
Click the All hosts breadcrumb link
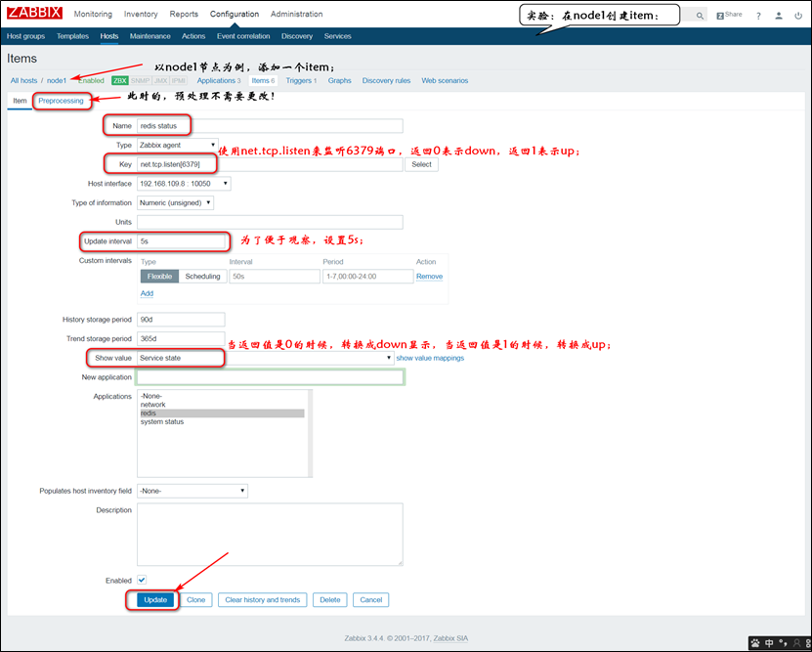click(x=23, y=81)
